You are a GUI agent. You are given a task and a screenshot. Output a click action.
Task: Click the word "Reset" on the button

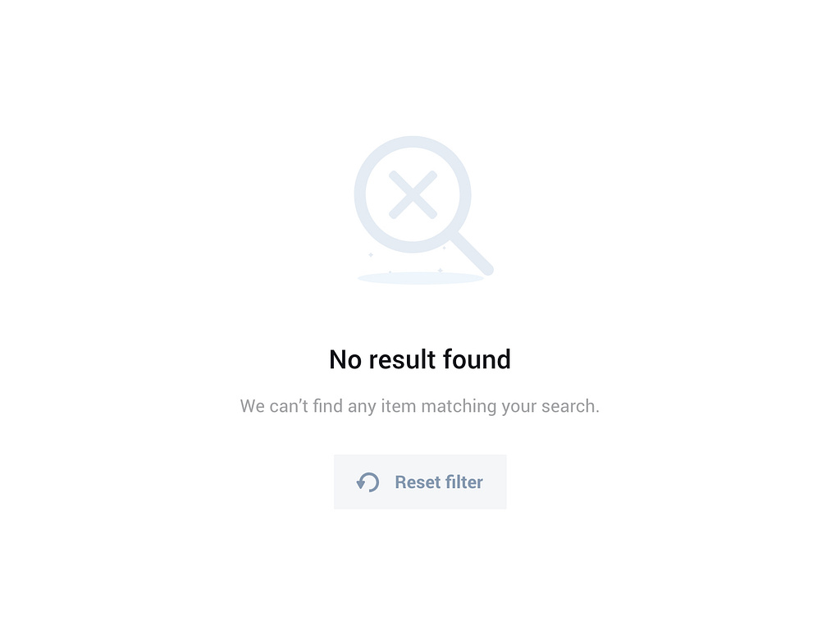(x=418, y=482)
